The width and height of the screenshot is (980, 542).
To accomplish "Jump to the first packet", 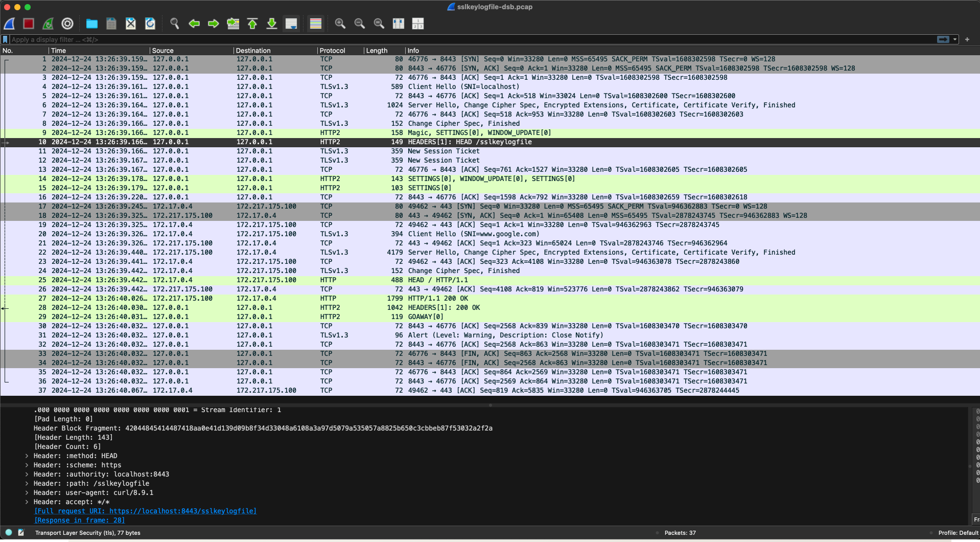I will [252, 24].
